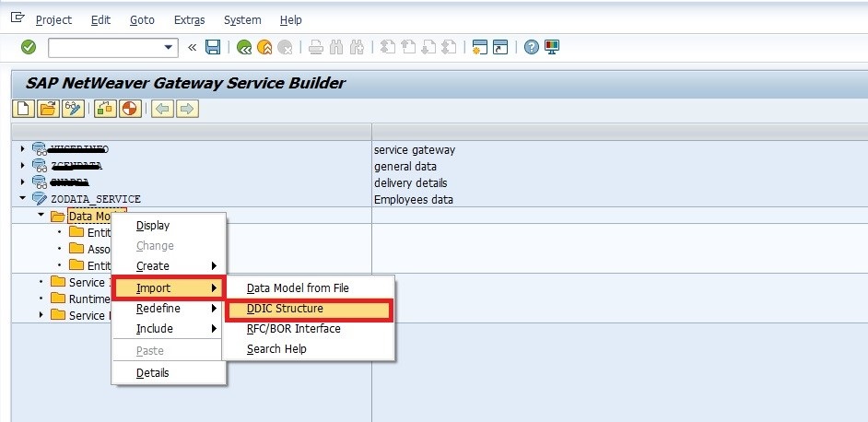
Task: Choose the grayed Change context menu entry
Action: tap(155, 245)
